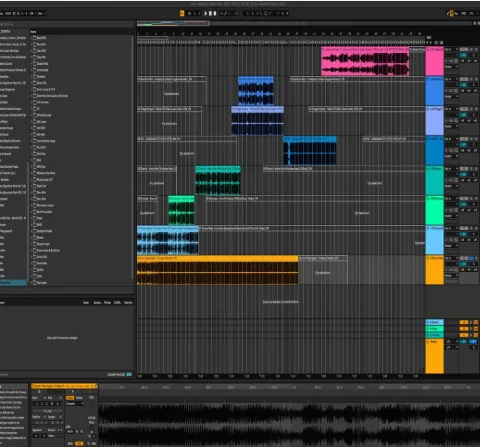Viewport: 480px width, 447px height.
Task: Toggle the teal switch below the browser preview
Action: tap(129, 374)
